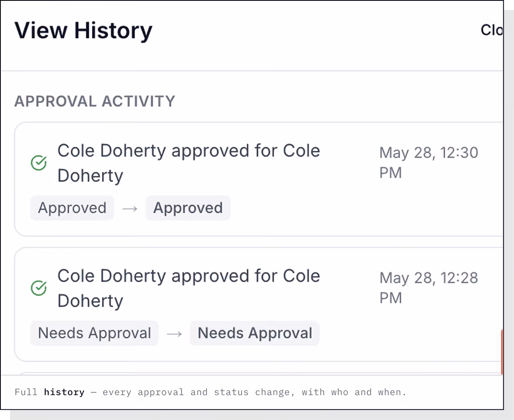Viewport: 514px width, 420px height.
Task: Select the second approval activity card
Action: point(259,304)
